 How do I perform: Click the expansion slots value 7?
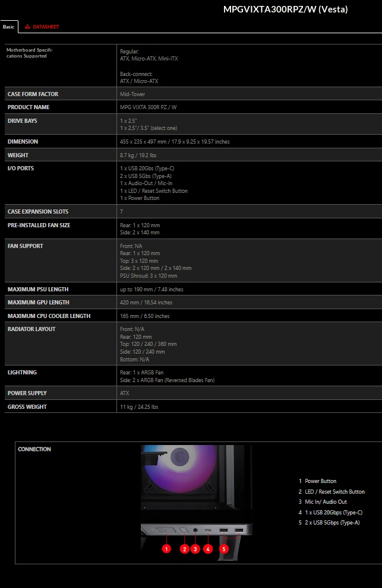pos(121,212)
